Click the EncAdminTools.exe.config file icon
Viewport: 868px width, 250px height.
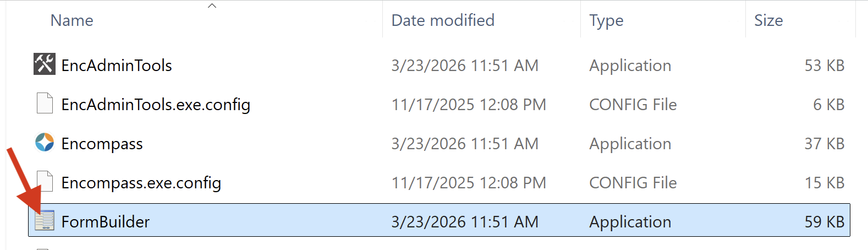tap(44, 104)
